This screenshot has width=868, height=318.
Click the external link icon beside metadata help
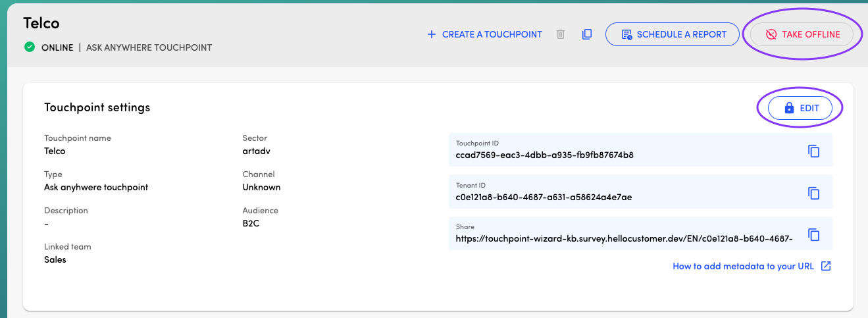[826, 267]
